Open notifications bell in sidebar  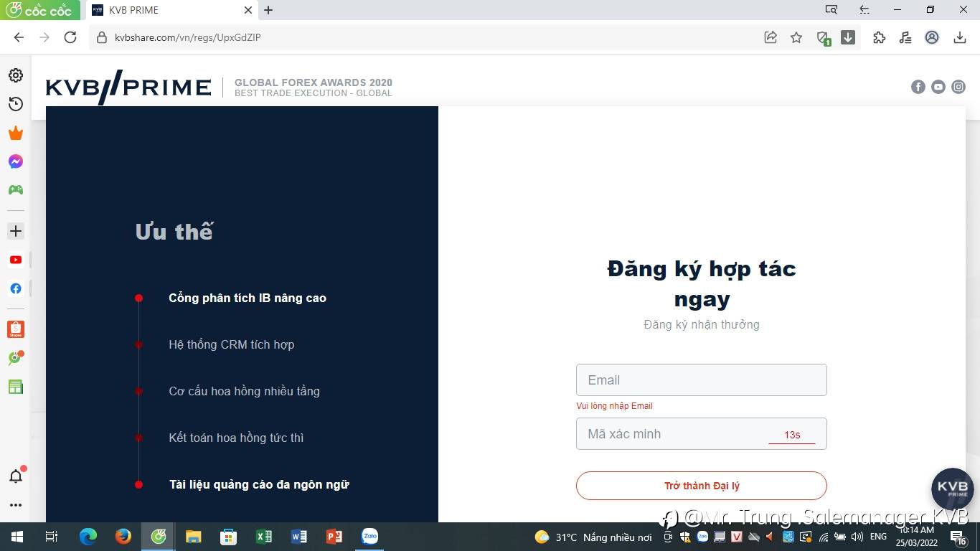tap(16, 476)
